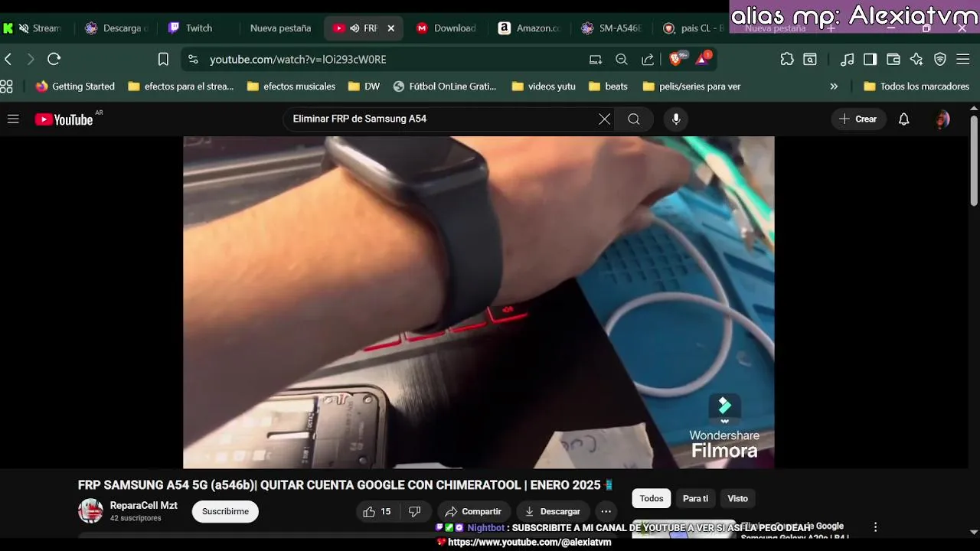Click the install/cast screen icon in address bar

click(x=596, y=59)
